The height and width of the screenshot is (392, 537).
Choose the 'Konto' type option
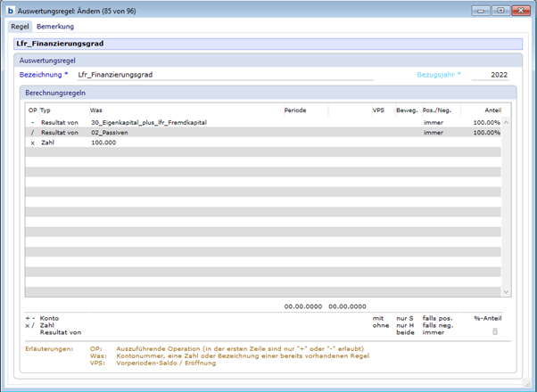pos(50,317)
